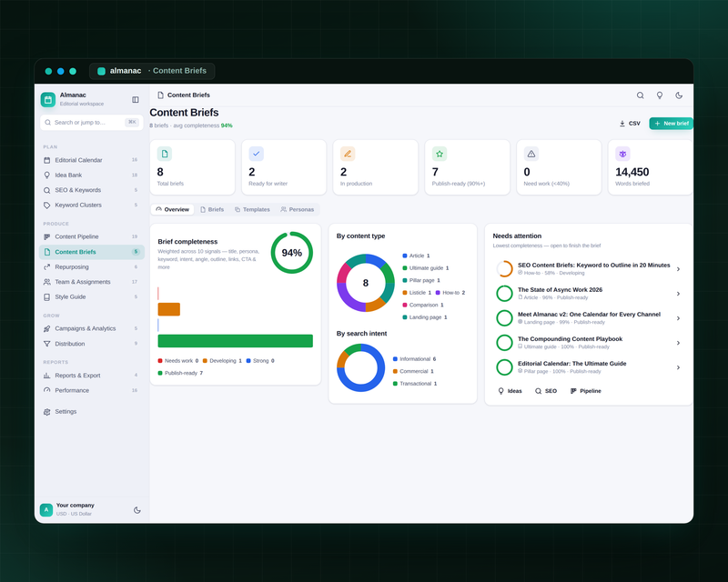728x582 pixels.
Task: Open Style Guide in sidebar
Action: coord(92,296)
